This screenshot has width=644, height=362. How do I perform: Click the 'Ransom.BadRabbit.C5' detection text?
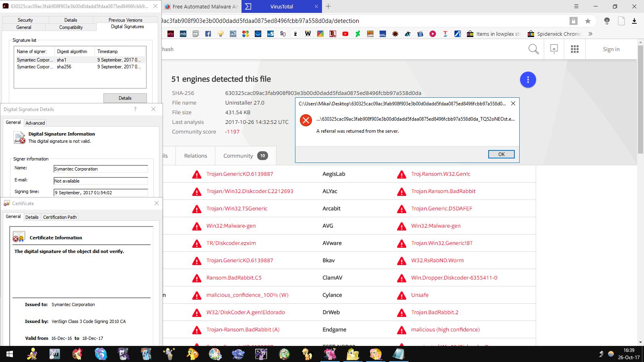pos(234,278)
